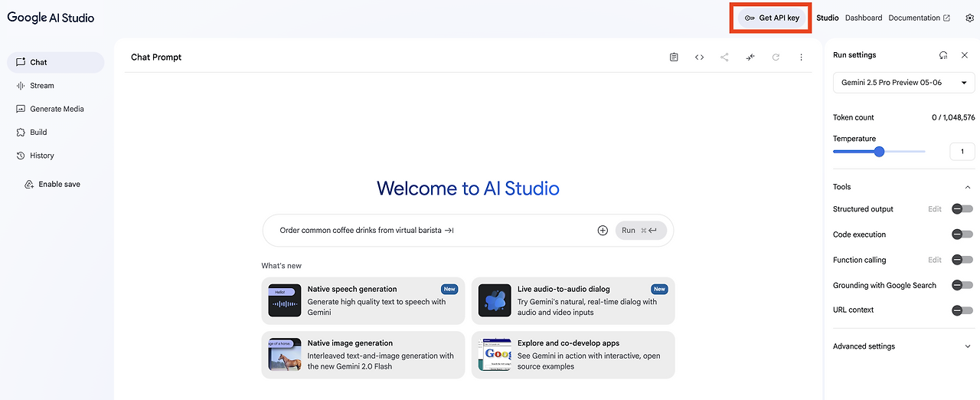Click the Google AI Studio logo
This screenshot has width=980, height=400.
pyautogui.click(x=51, y=18)
